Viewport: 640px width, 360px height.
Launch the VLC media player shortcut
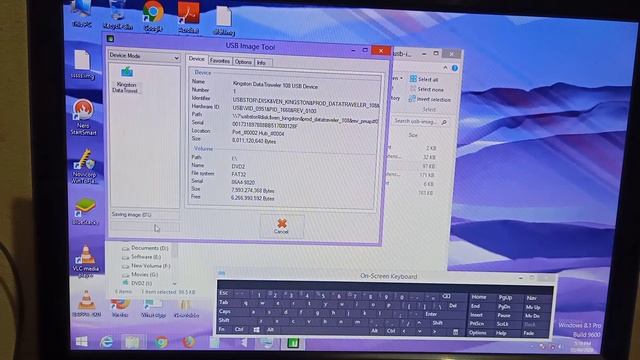(86, 261)
